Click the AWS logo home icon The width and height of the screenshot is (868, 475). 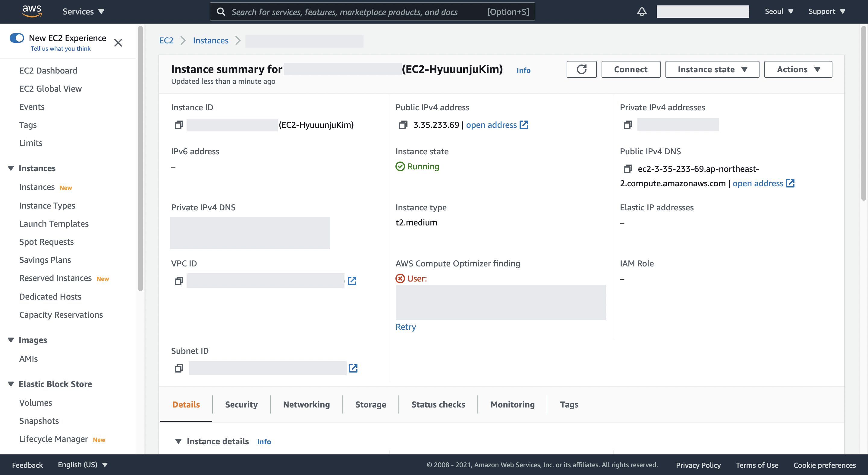pyautogui.click(x=32, y=11)
